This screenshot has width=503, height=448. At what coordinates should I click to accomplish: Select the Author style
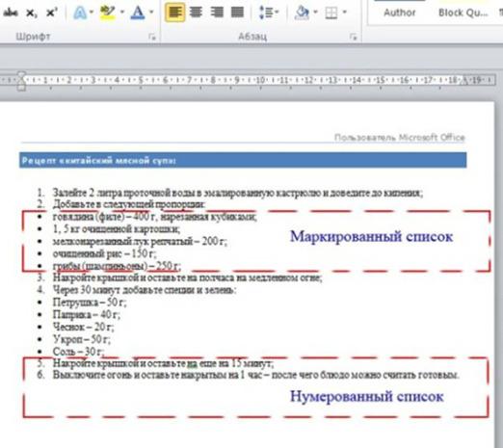coord(400,13)
